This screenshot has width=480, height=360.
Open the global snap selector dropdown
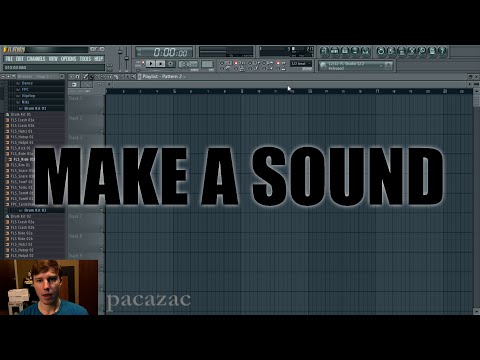point(301,63)
